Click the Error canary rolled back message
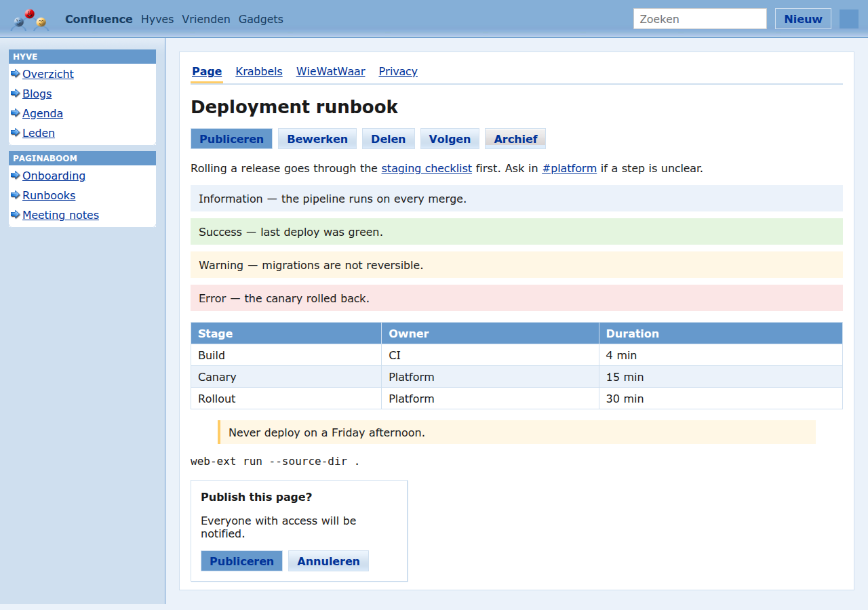 pos(517,298)
